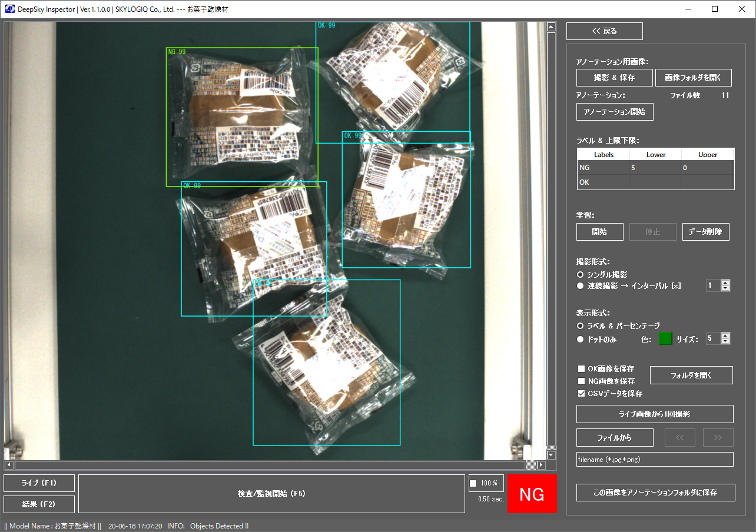
Task: Select 連続撮影 interval radio button
Action: click(580, 286)
